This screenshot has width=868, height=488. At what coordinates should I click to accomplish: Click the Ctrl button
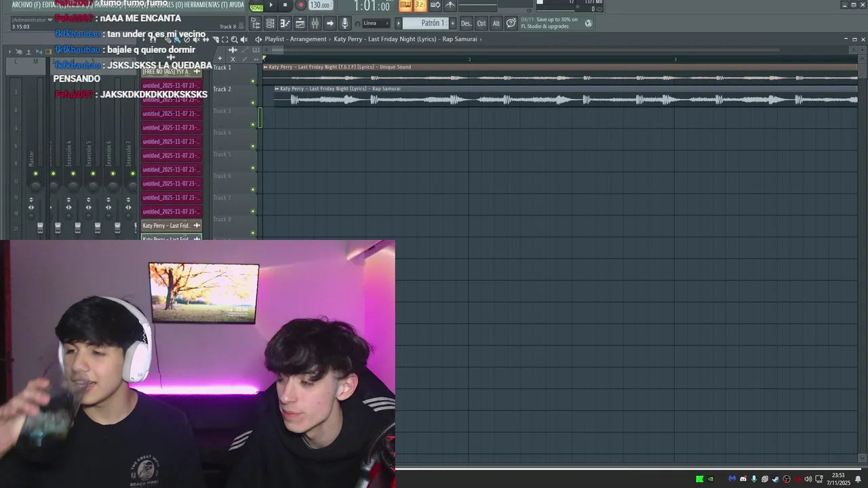481,23
